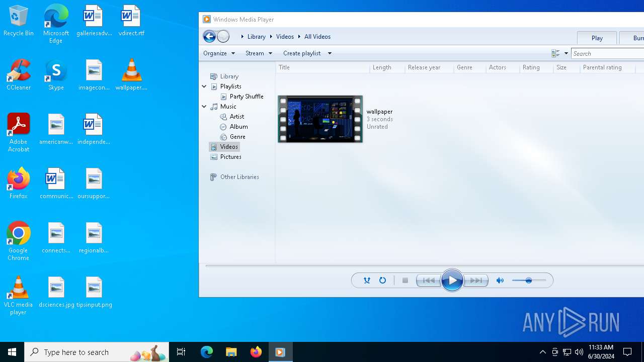Click the seek bar above playback controls
This screenshot has width=644, height=362.
tap(425, 265)
